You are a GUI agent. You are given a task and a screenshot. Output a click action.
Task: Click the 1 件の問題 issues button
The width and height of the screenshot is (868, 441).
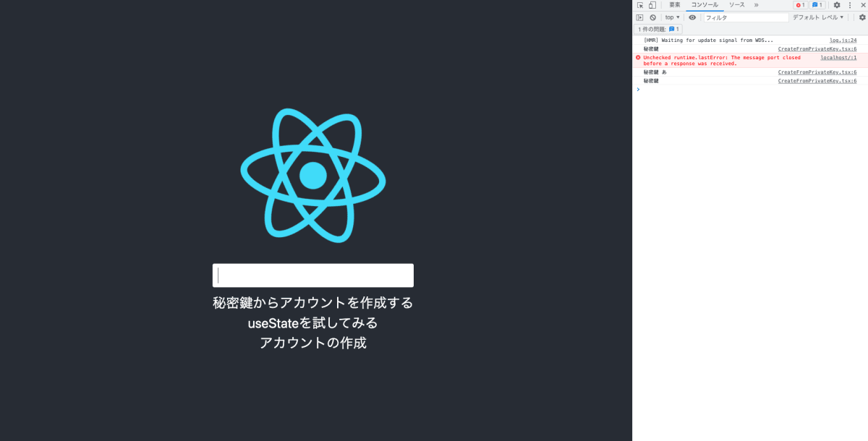[x=659, y=29]
